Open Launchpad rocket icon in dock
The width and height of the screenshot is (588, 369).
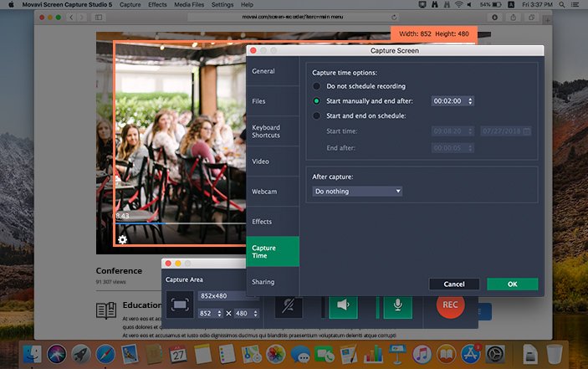pyautogui.click(x=81, y=354)
